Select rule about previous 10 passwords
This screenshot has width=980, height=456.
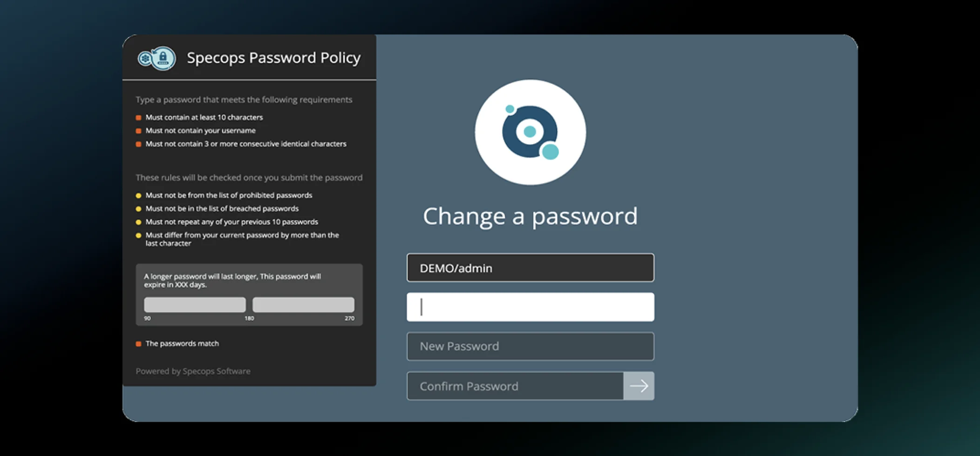click(x=231, y=222)
